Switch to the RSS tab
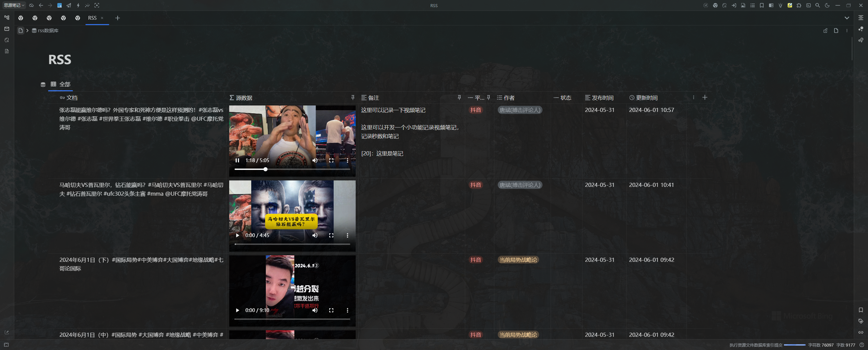The height and width of the screenshot is (350, 868). click(x=92, y=18)
